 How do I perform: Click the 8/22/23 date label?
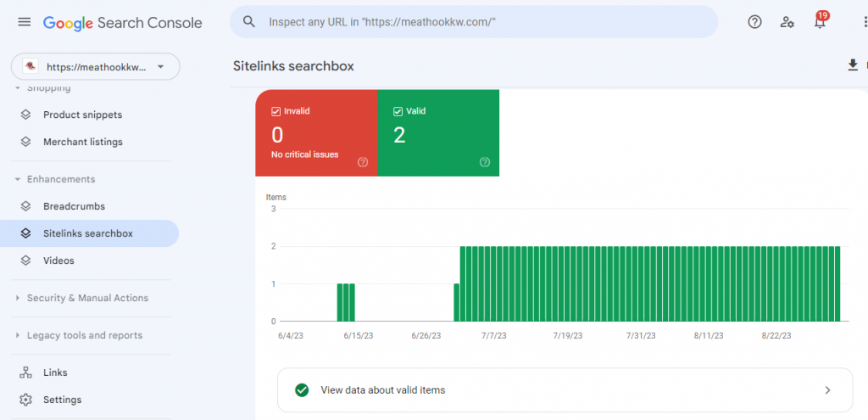point(776,336)
